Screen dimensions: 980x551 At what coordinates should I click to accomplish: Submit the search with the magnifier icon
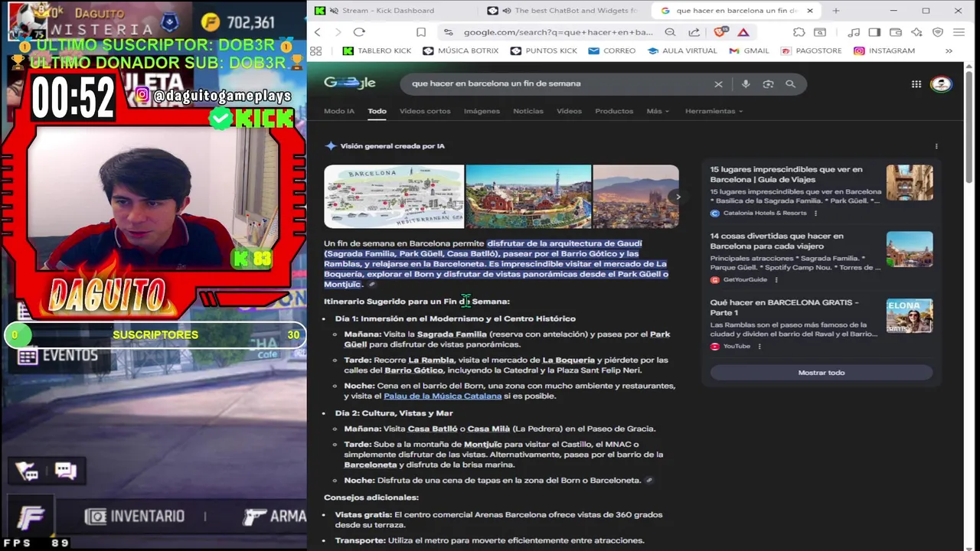click(x=790, y=84)
